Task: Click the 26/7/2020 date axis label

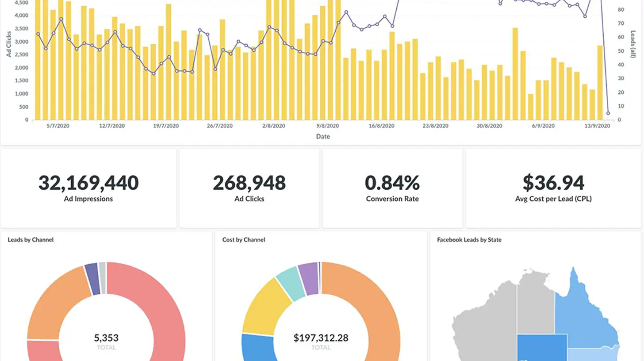Action: (x=220, y=126)
